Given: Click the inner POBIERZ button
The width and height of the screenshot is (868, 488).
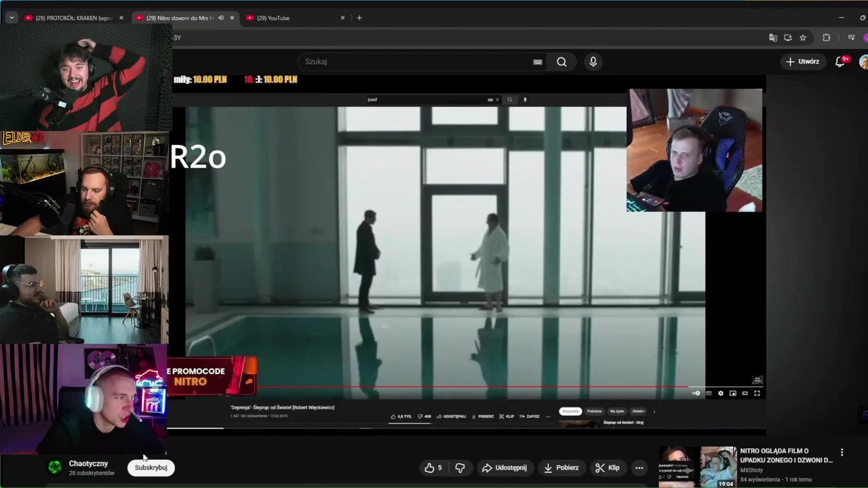Looking at the screenshot, I should (x=482, y=416).
